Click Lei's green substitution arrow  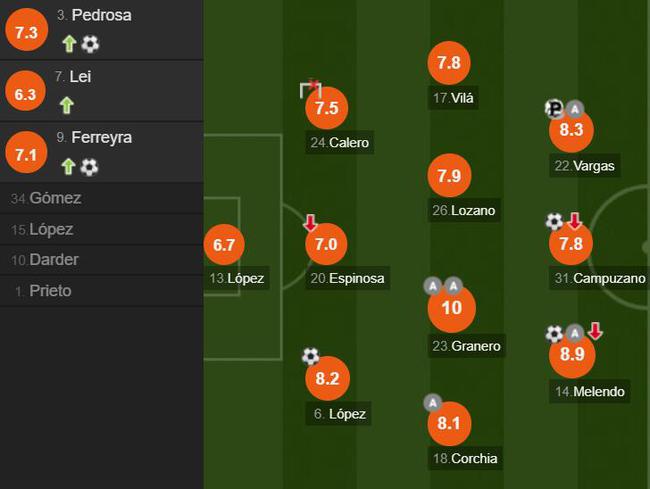coord(67,105)
